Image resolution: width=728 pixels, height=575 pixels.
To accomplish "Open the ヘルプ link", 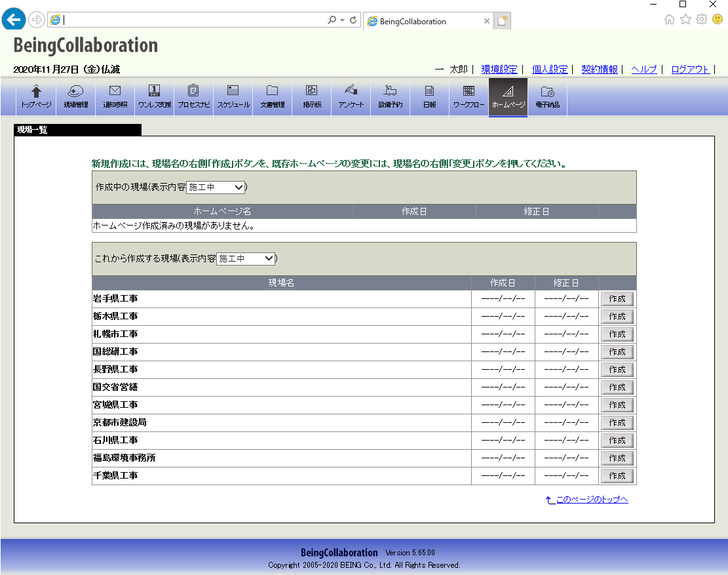I will coord(644,69).
